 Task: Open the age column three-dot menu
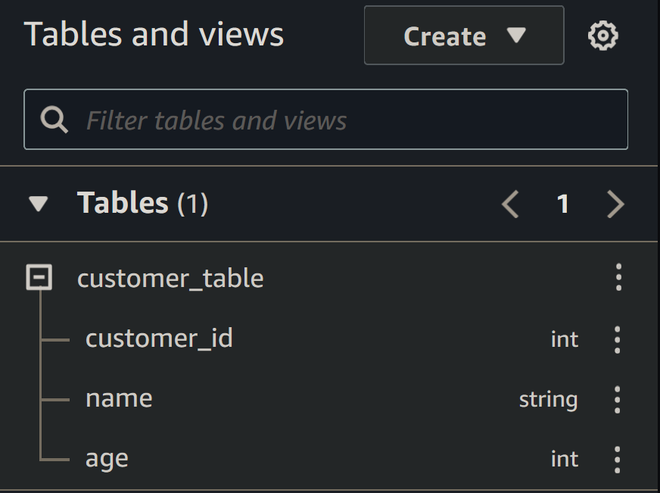coord(618,459)
